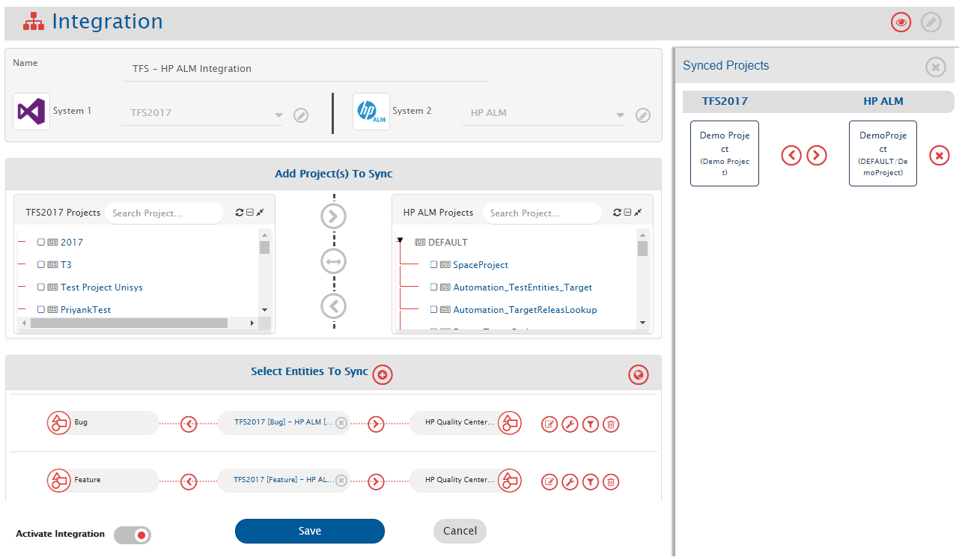Click the filter icon in Feature row

pyautogui.click(x=591, y=482)
